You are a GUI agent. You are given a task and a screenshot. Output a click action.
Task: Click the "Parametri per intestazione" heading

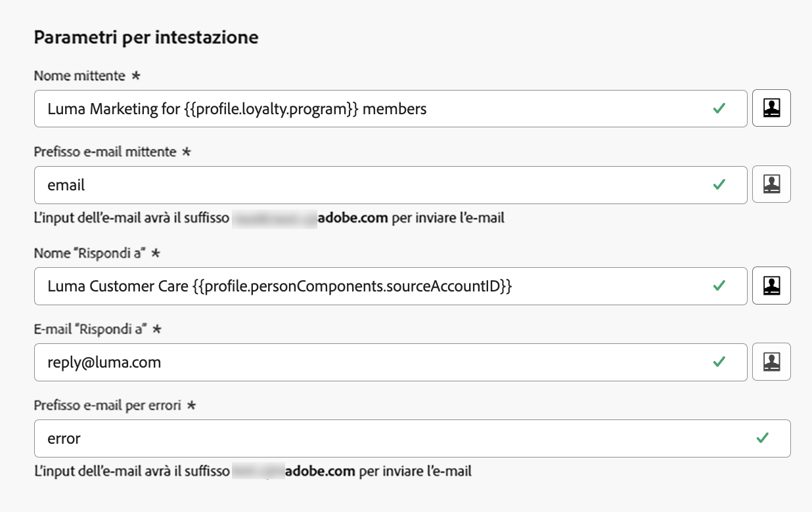pyautogui.click(x=146, y=37)
